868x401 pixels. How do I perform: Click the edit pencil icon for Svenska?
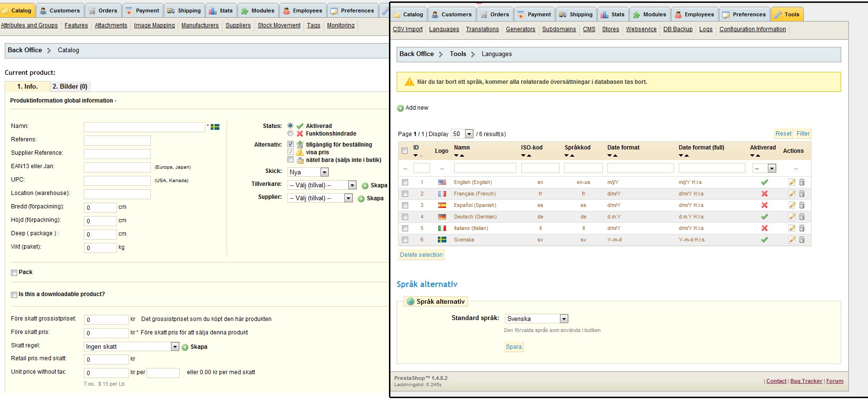(792, 240)
